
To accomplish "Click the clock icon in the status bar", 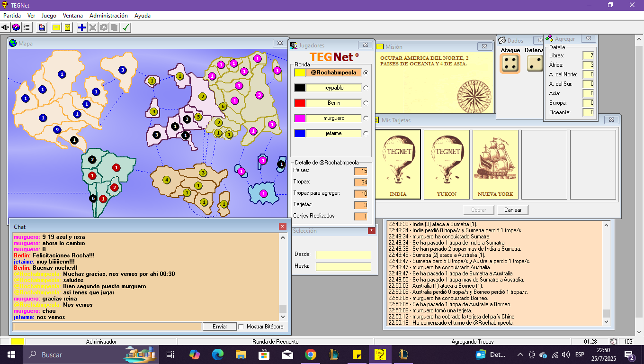I will (x=614, y=341).
